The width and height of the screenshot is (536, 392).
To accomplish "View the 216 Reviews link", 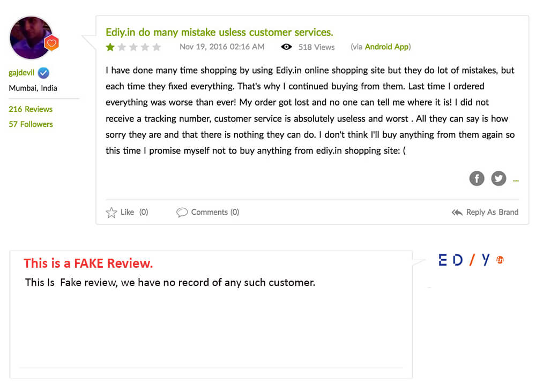I will pyautogui.click(x=31, y=109).
